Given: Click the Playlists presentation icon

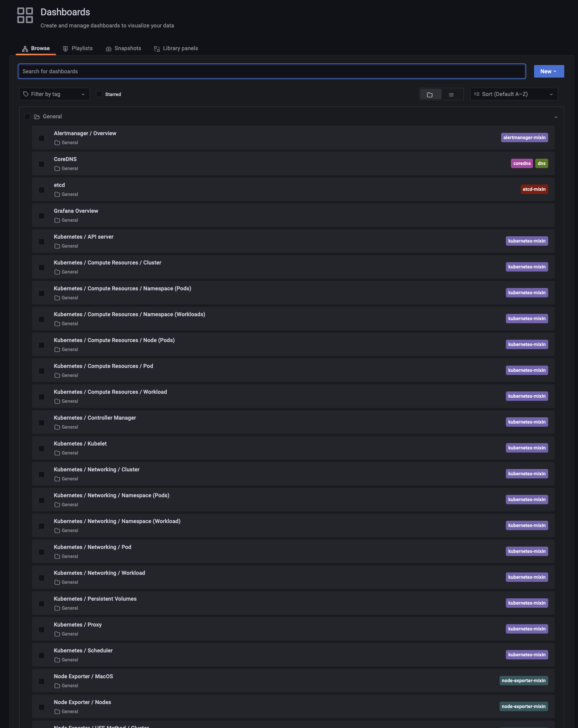Looking at the screenshot, I should point(65,49).
